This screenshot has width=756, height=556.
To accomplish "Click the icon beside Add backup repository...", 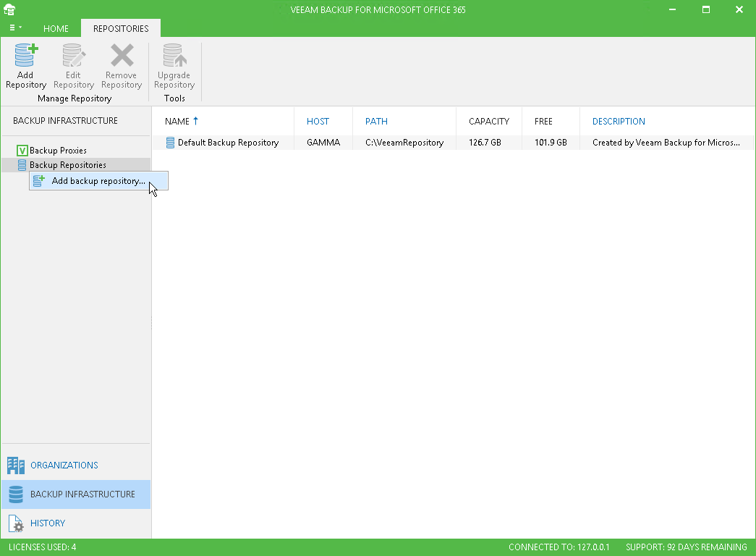I will pyautogui.click(x=38, y=181).
